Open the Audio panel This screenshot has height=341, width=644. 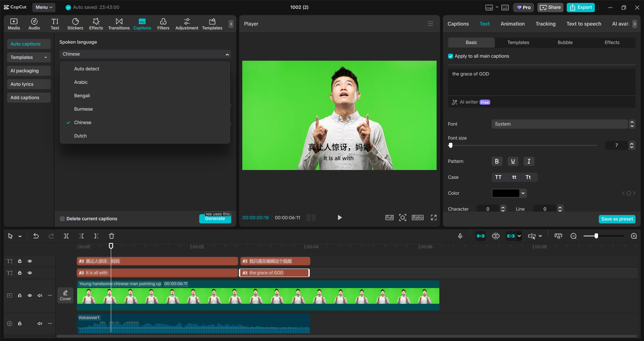coord(34,23)
